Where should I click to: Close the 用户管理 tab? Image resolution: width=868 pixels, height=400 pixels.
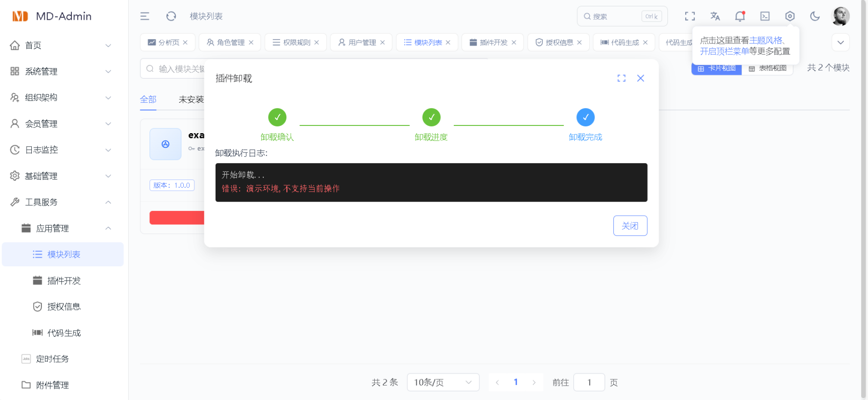pos(382,42)
